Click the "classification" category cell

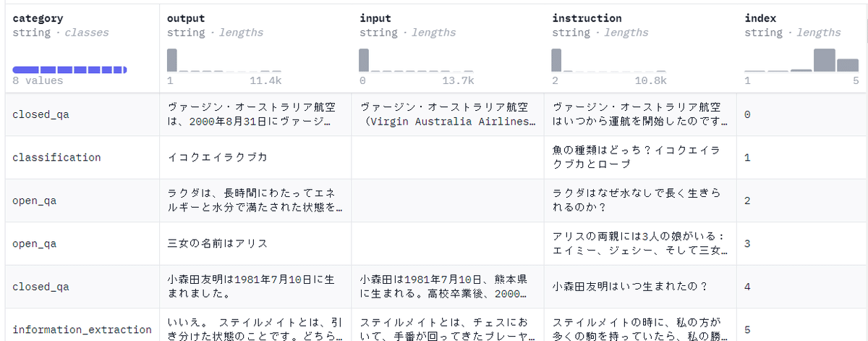point(56,157)
